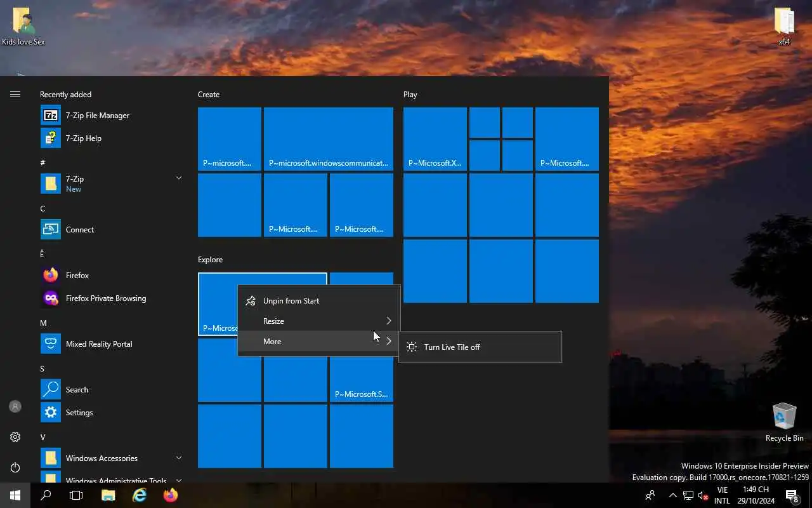812x508 pixels.
Task: Click the Unpin from Start pin icon
Action: tap(251, 300)
